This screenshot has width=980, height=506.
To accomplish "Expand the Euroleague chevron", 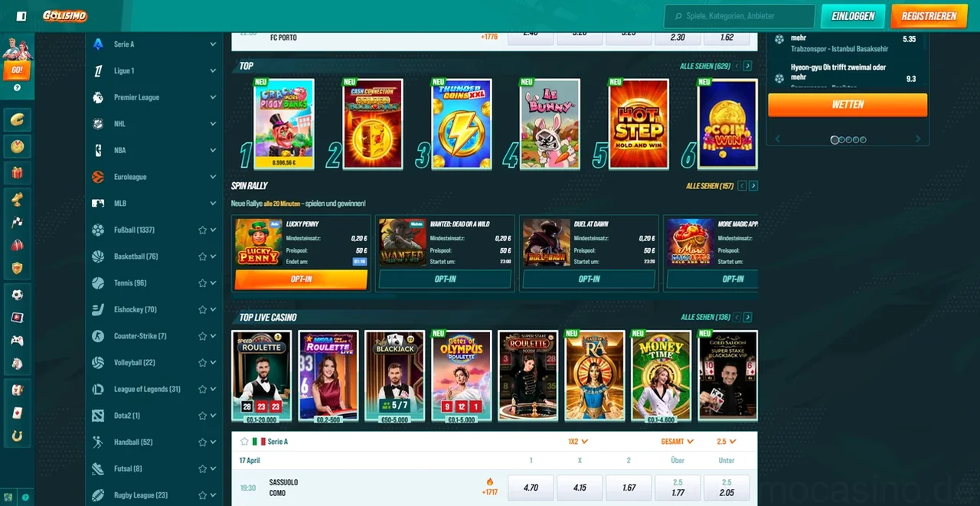I will coord(213,177).
